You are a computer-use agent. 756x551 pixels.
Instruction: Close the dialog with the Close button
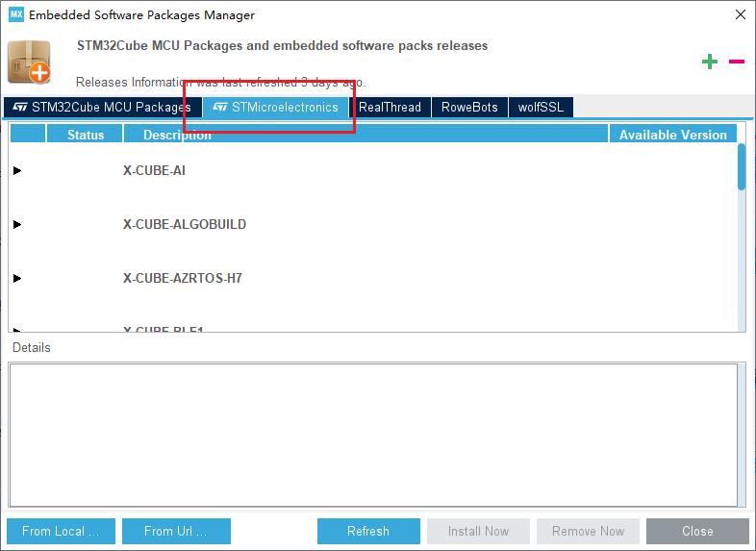click(697, 531)
